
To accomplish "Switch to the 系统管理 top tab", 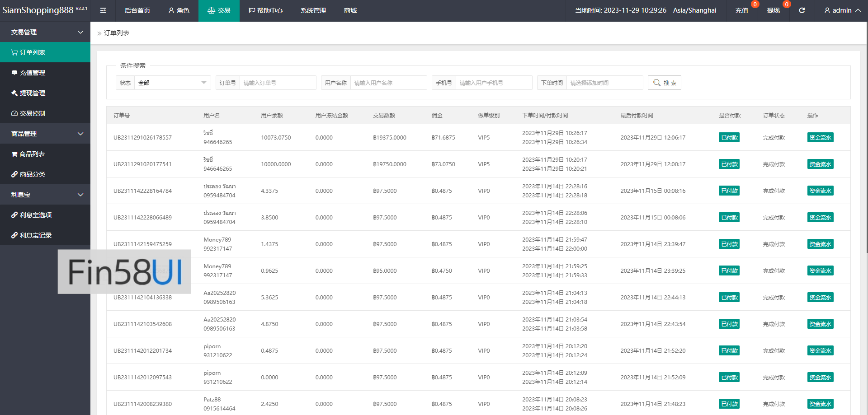I will pyautogui.click(x=313, y=10).
